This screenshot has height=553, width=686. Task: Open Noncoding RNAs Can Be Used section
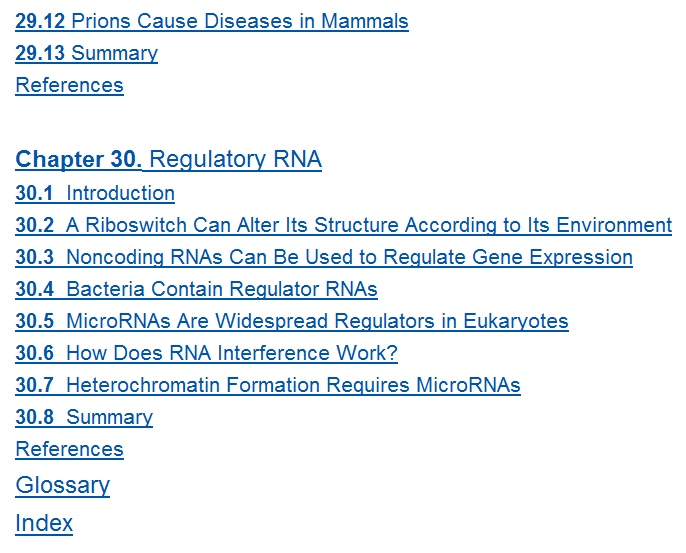[x=348, y=257]
